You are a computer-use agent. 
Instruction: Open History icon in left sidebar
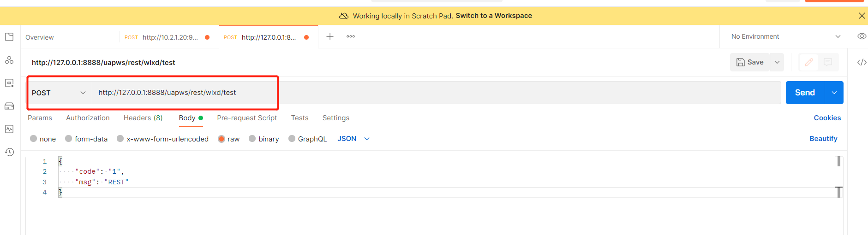point(9,152)
